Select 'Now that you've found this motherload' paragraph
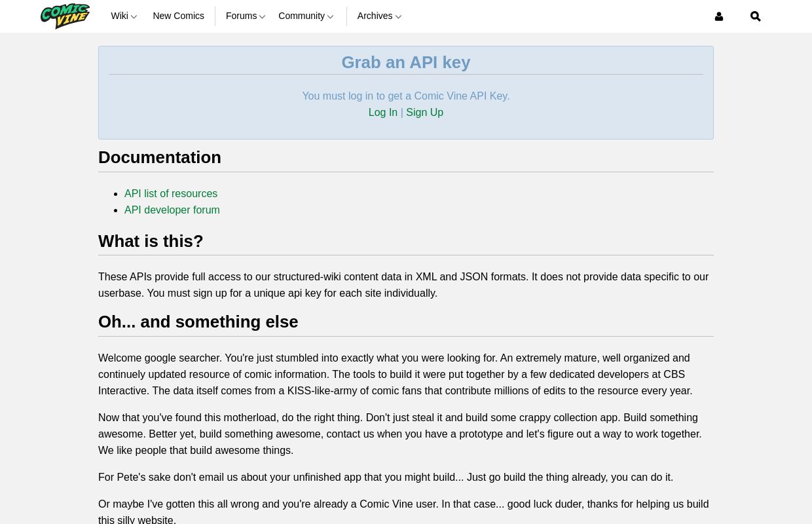The width and height of the screenshot is (812, 524). pyautogui.click(x=406, y=434)
